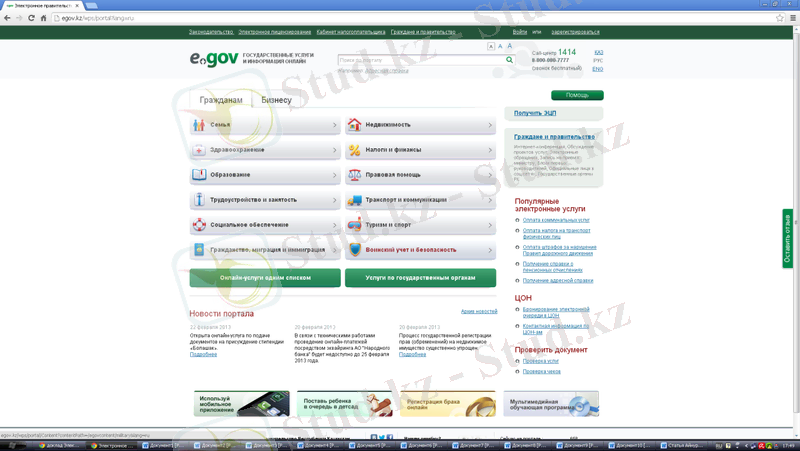
Task: Bookmark the page with the star icon
Action: tap(780, 18)
